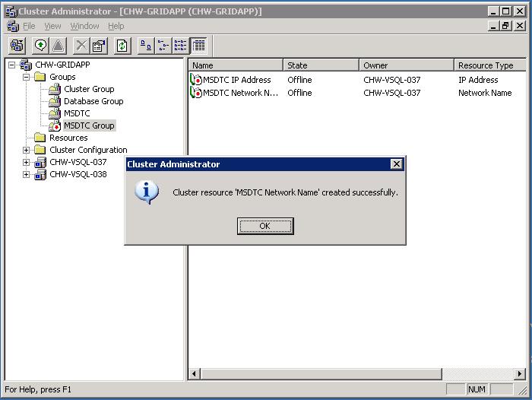The width and height of the screenshot is (532, 400).
Task: Sort list by the Name column header
Action: pos(236,65)
